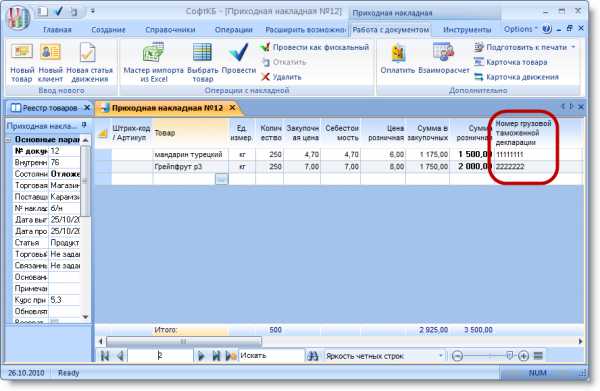Image resolution: width=600 pixels, height=391 pixels.
Task: Open Карточка товара
Action: [x=511, y=62]
